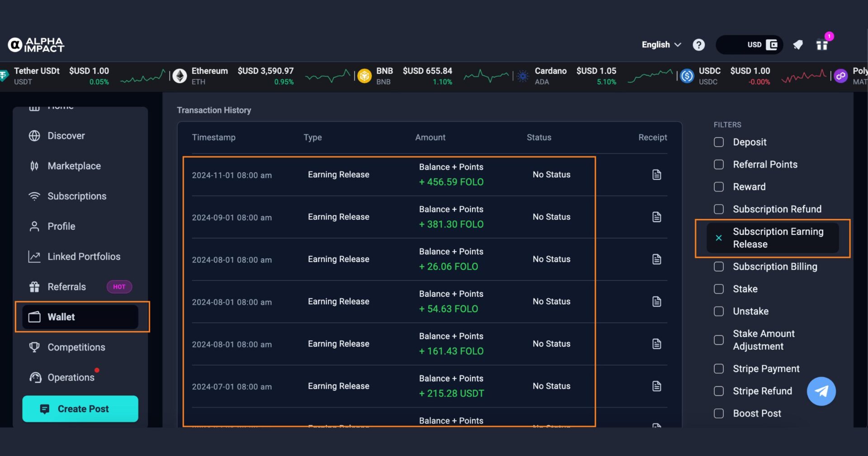Screen dimensions: 868x456
Task: Toggle the Unstake filter checkbox
Action: 719,311
